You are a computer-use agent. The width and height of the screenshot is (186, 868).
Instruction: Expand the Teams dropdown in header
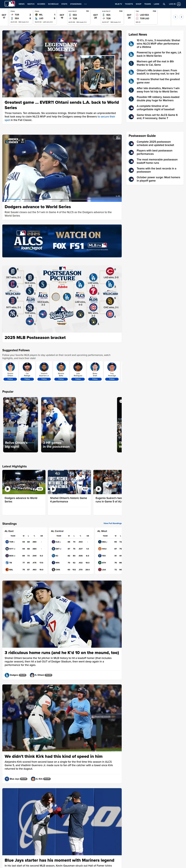(147, 4)
